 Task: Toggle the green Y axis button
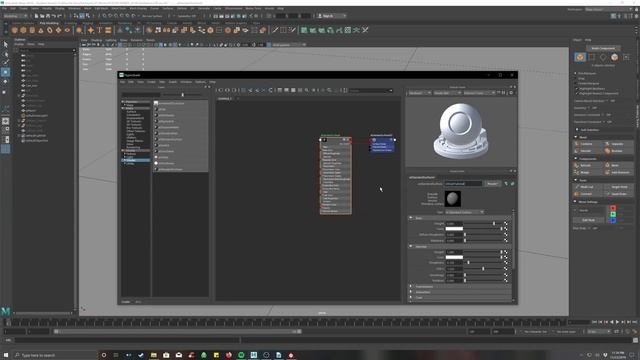tap(613, 214)
